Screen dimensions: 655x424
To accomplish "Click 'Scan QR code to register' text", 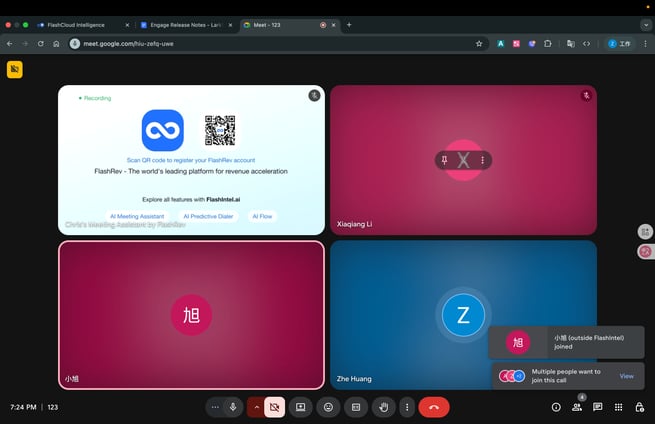I will tap(191, 160).
